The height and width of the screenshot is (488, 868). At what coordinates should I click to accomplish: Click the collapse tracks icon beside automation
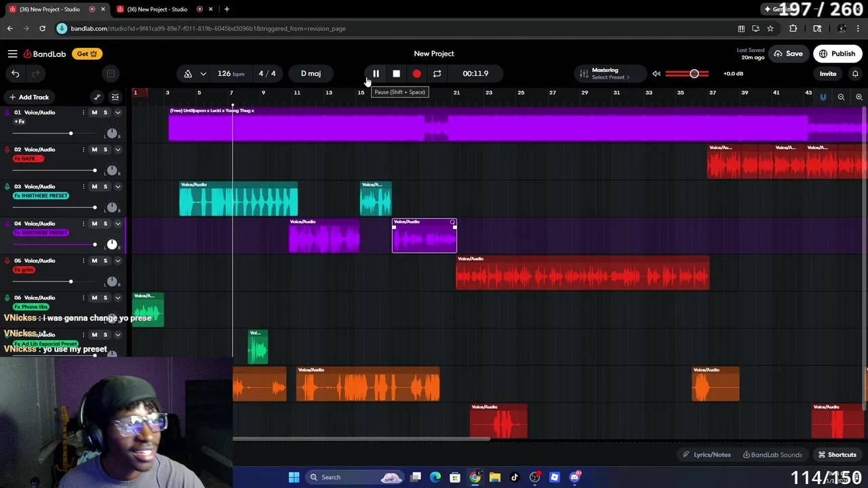pos(115,97)
